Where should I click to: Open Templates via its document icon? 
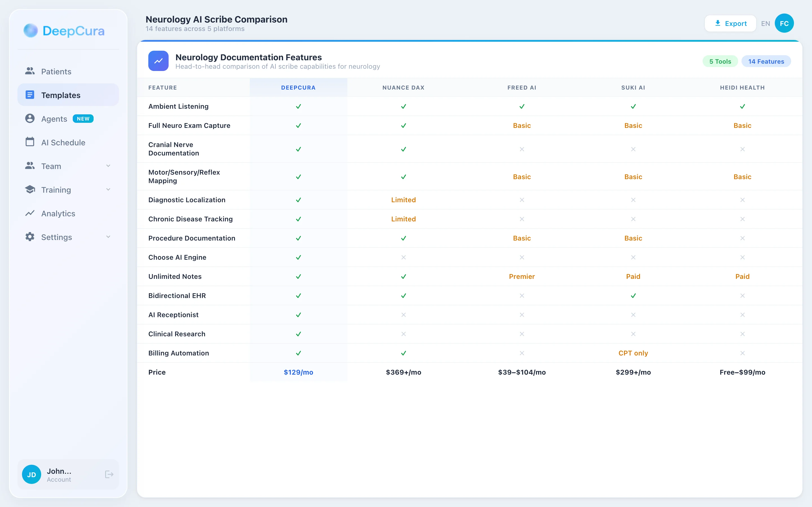tap(30, 95)
